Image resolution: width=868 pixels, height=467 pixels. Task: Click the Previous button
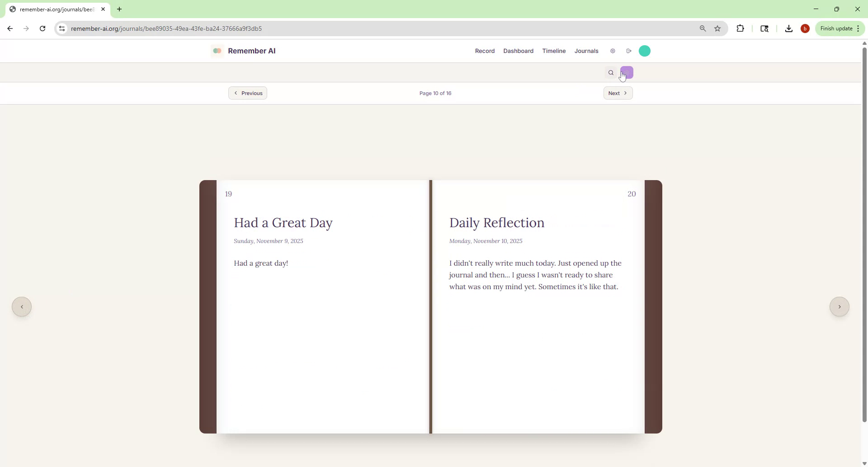(x=247, y=93)
